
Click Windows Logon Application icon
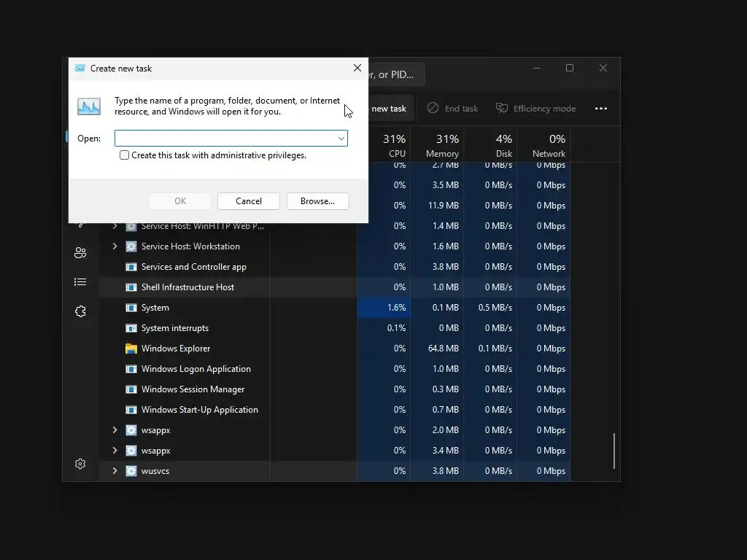(x=131, y=369)
